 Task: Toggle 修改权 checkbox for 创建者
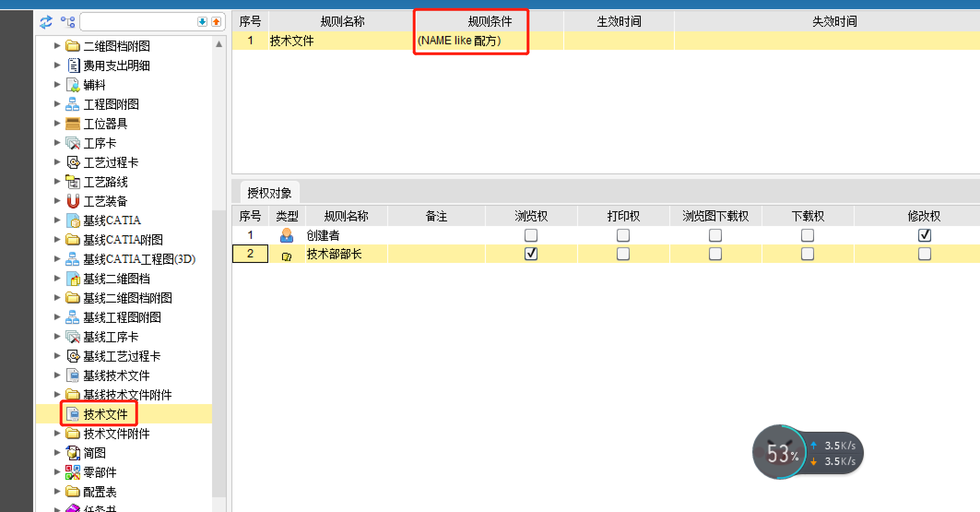tap(924, 235)
